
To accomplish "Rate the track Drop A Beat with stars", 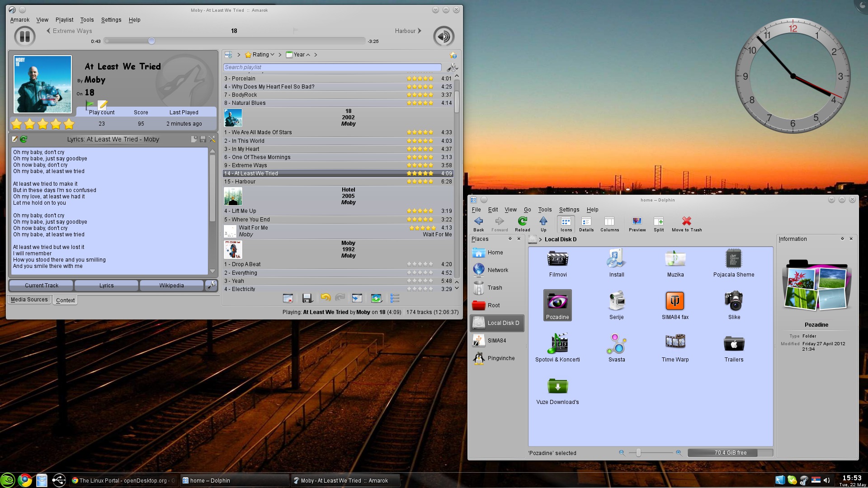I will 420,264.
